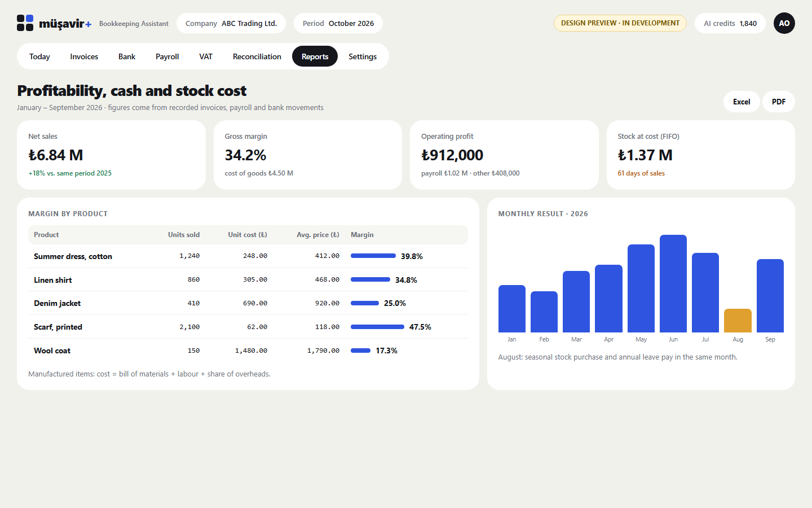Click the Wool coat 17.3% margin bar

point(360,351)
